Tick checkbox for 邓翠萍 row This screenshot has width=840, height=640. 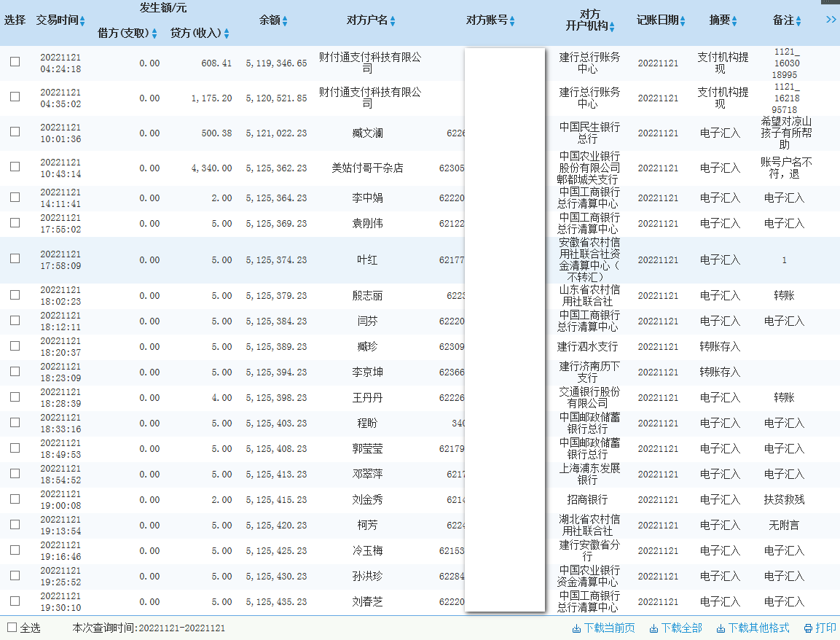[x=15, y=473]
